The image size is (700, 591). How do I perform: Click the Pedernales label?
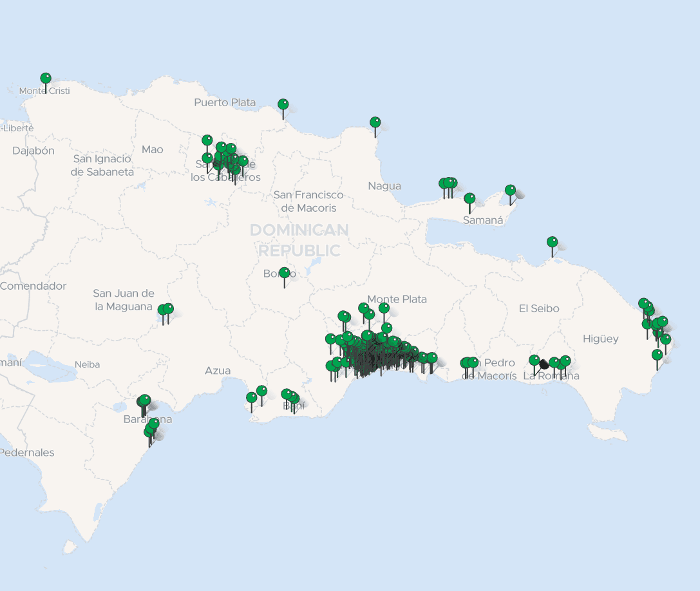27,453
